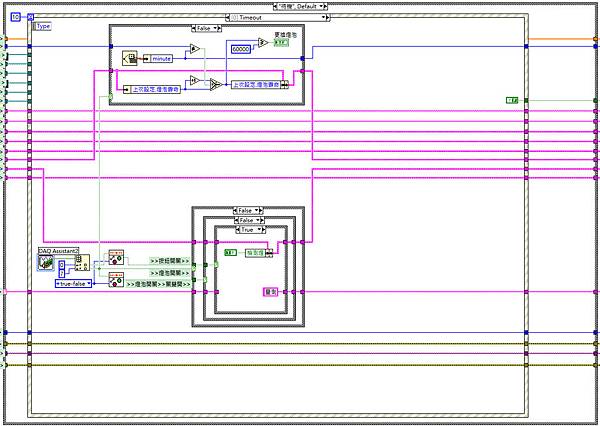Open the top False case structure selector

coord(206,28)
